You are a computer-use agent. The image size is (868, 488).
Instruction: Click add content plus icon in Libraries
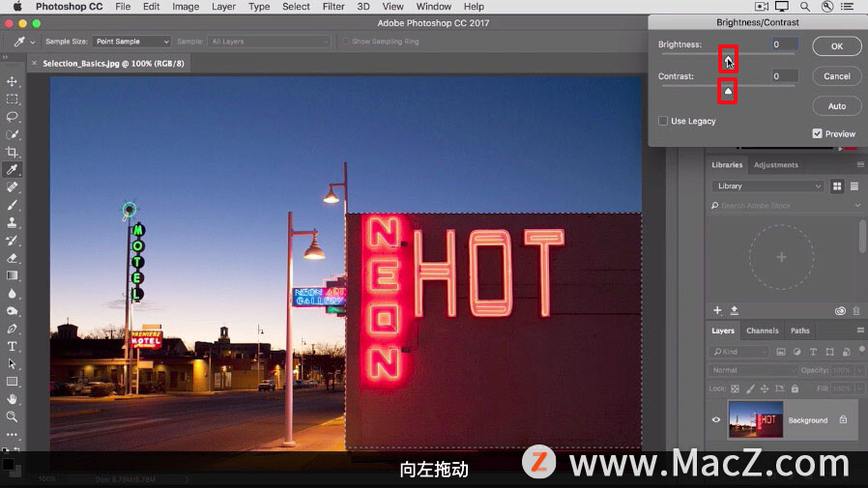(717, 310)
